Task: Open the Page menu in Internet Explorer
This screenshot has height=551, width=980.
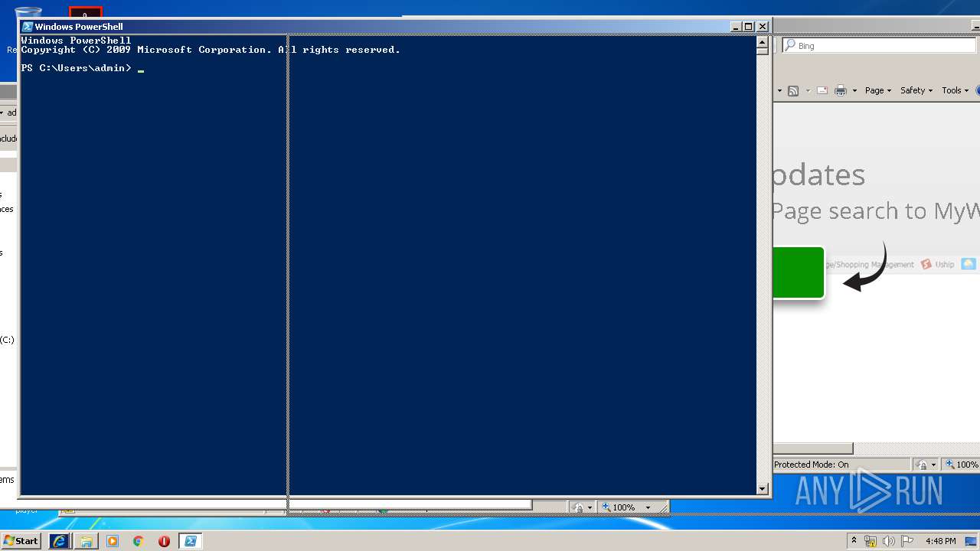Action: (x=877, y=90)
